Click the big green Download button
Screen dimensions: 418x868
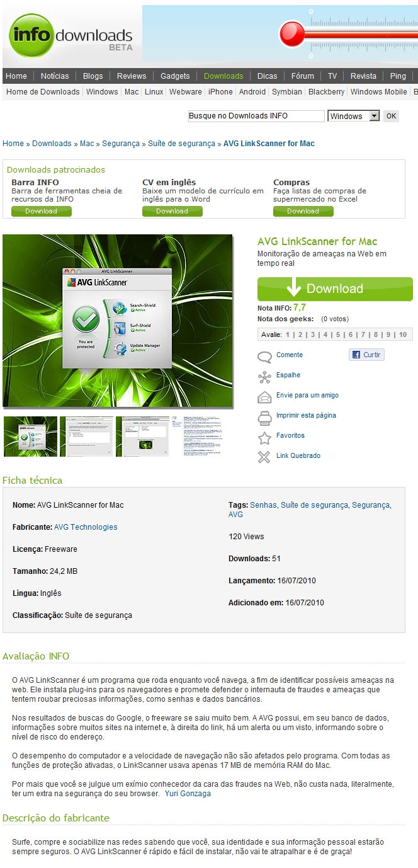click(335, 288)
